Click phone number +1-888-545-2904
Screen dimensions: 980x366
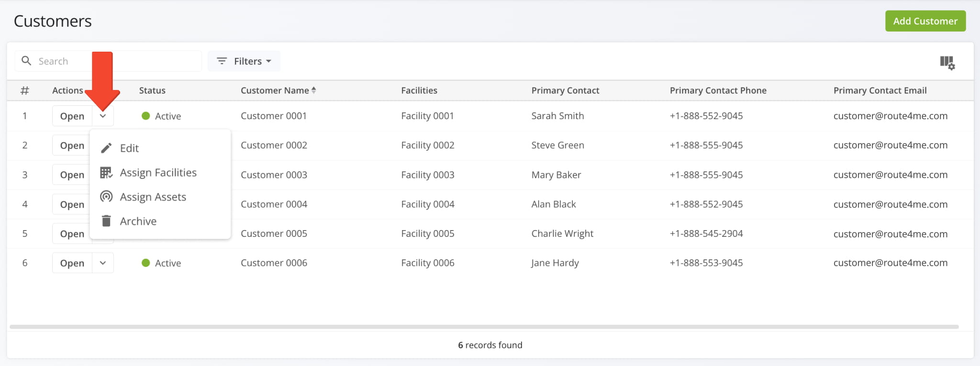click(706, 233)
